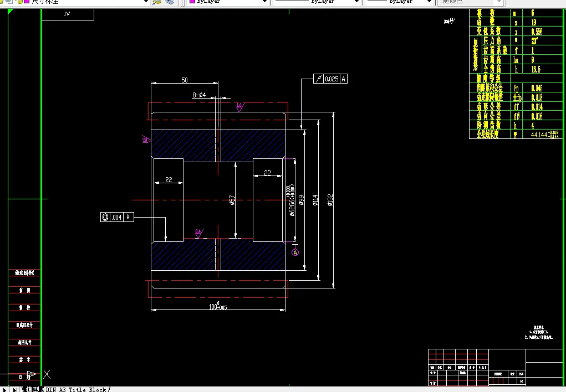Switch to the DIN A3 Title Block tab
Viewport: 566px width, 392px height.
coord(76,389)
